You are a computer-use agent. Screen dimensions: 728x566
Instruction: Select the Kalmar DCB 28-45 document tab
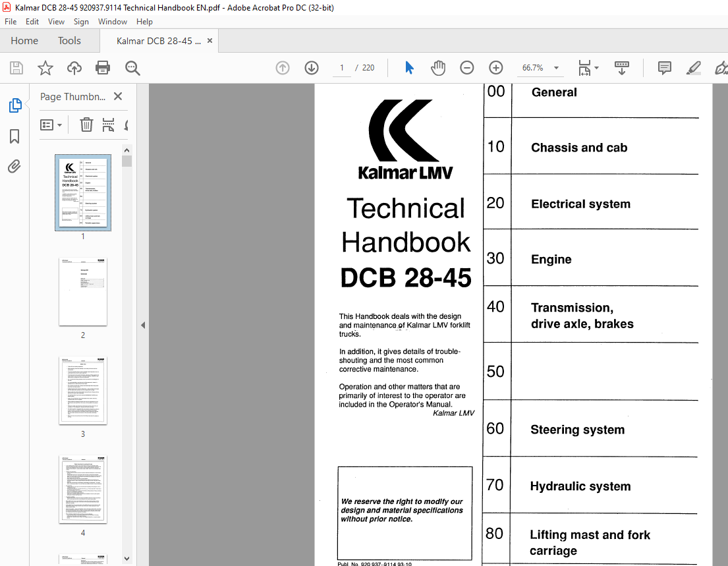(159, 41)
